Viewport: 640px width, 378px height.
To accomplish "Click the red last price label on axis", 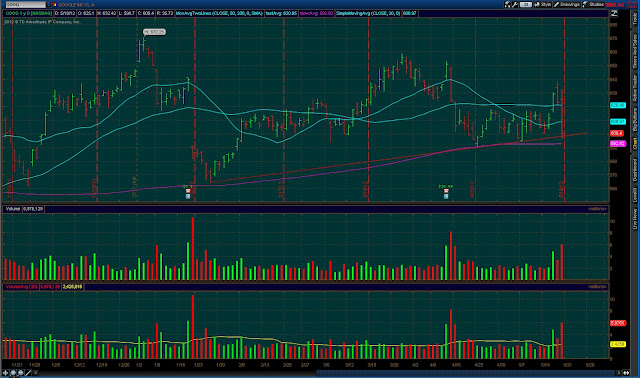I will (x=617, y=133).
